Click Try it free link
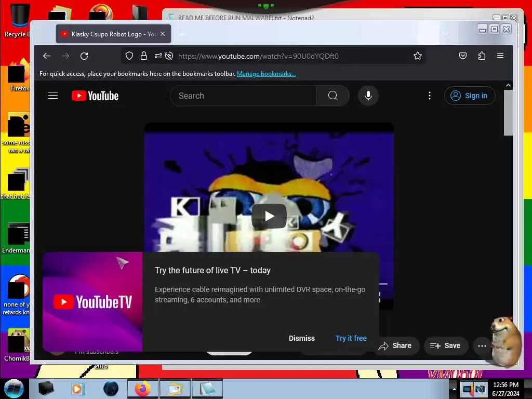 (x=351, y=338)
